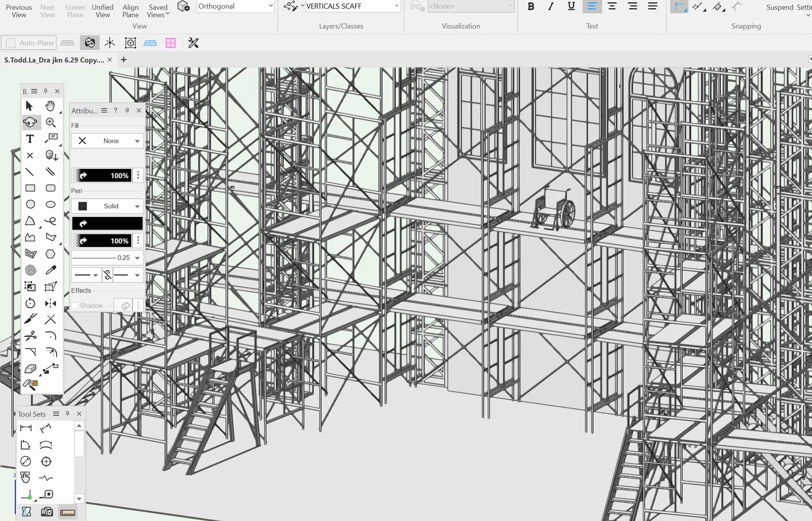The height and width of the screenshot is (521, 812).
Task: Open the Orthogonal projection dropdown
Action: coord(235,6)
